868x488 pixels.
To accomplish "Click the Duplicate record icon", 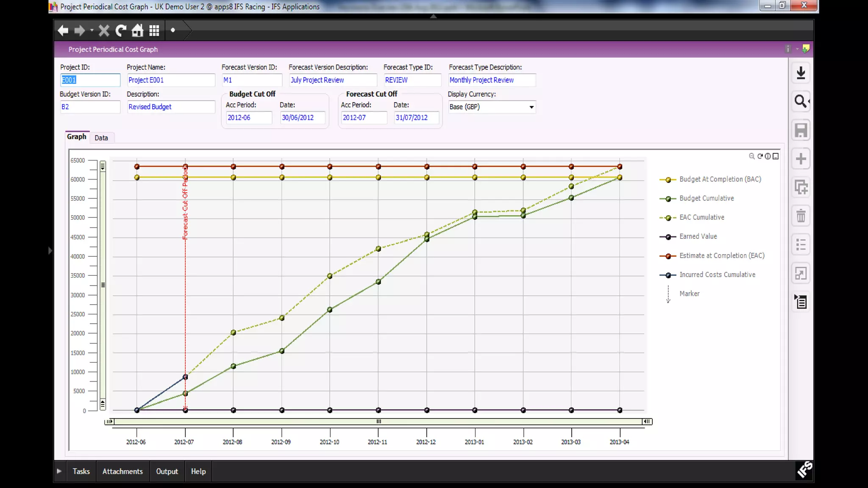I will 801,187.
